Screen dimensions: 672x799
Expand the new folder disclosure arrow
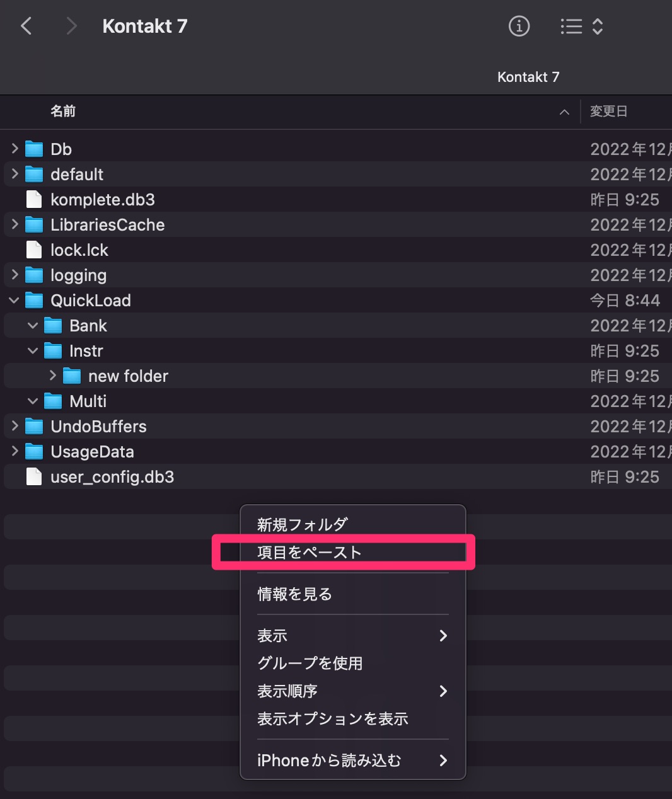coord(53,376)
